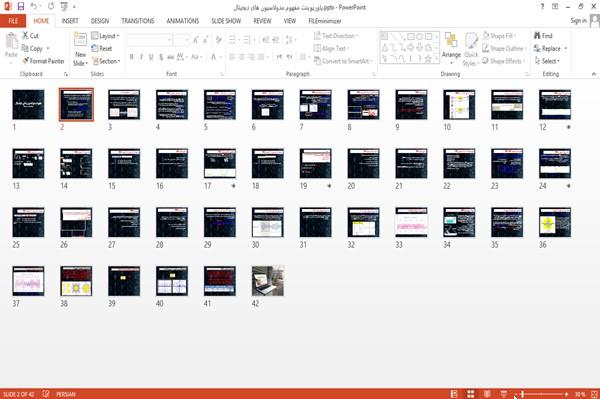600x399 pixels.
Task: Click the Save icon in title bar
Action: [x=21, y=6]
